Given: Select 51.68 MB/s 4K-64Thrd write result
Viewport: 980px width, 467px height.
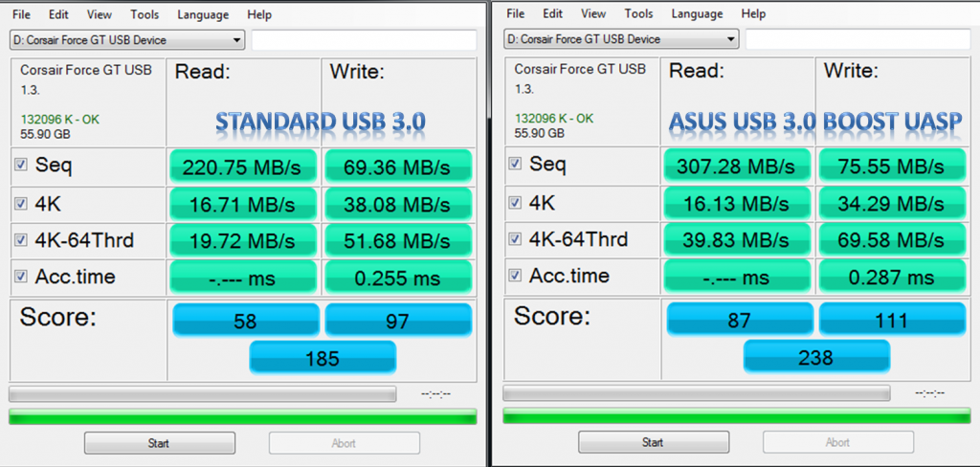Looking at the screenshot, I should pos(397,241).
